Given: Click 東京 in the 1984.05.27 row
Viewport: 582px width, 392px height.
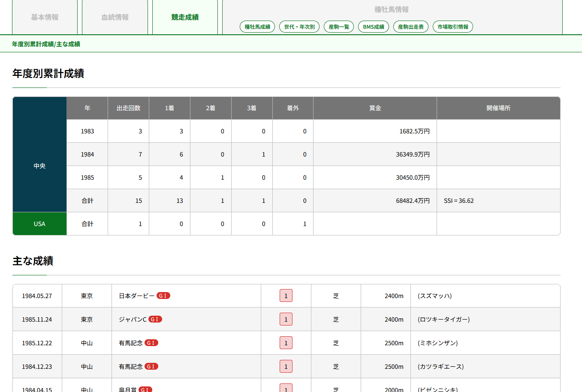Looking at the screenshot, I should 87,296.
